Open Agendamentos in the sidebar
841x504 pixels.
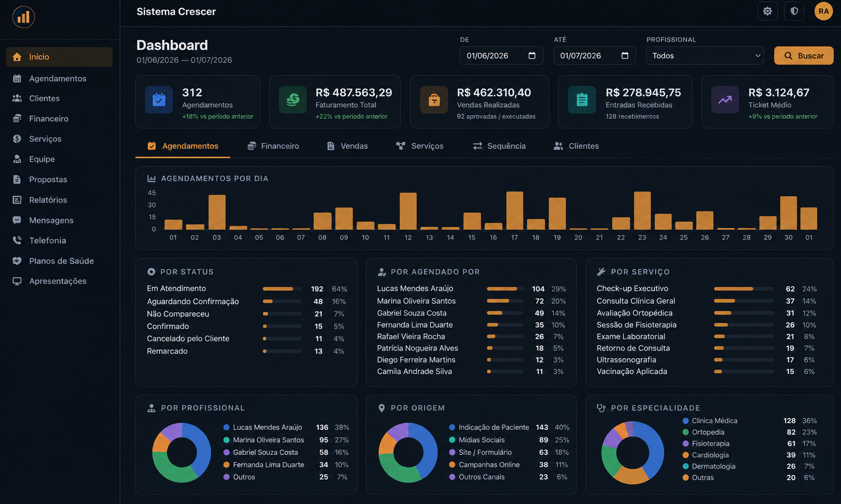[59, 78]
